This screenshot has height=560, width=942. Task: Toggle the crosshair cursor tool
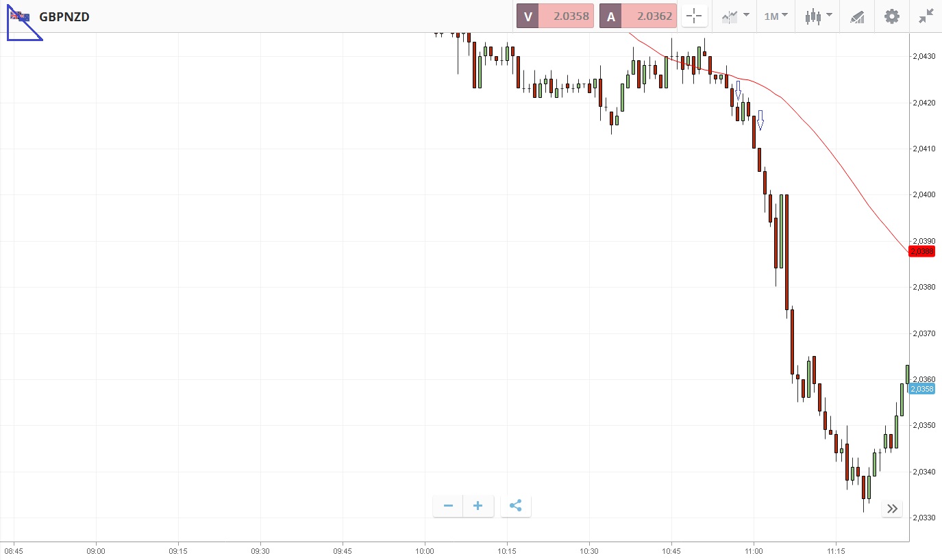(694, 16)
